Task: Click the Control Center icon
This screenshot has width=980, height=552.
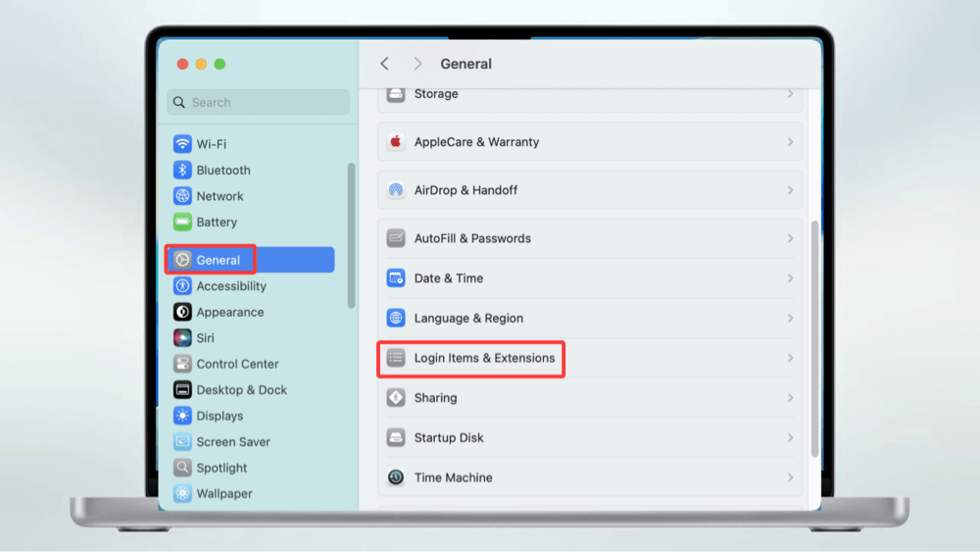Action: (x=182, y=364)
